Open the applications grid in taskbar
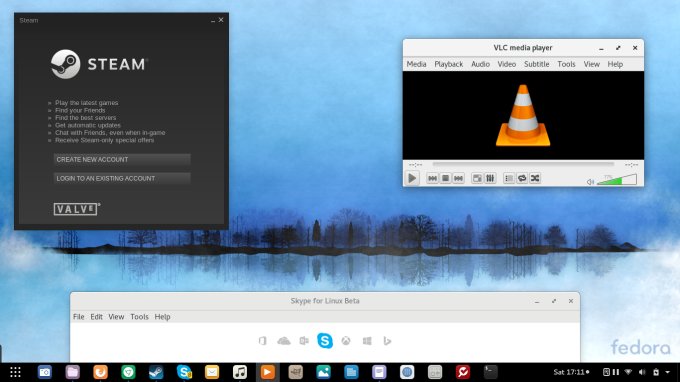Image resolution: width=680 pixels, height=382 pixels. point(15,372)
